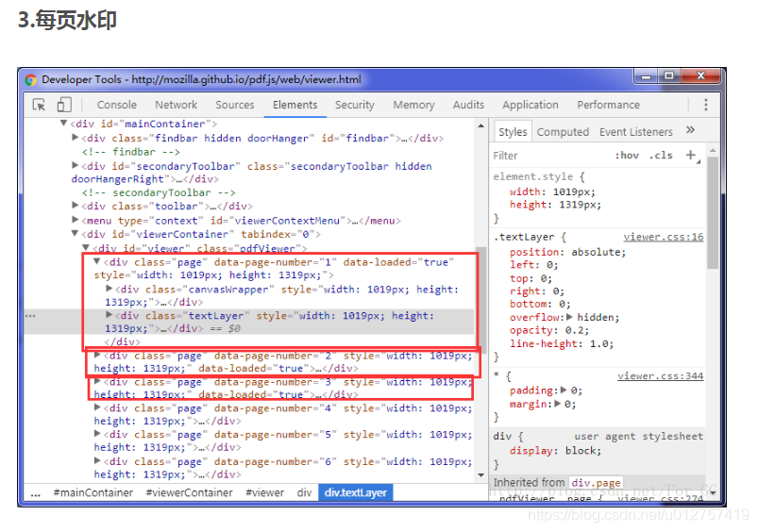The height and width of the screenshot is (532, 758).
Task: Switch to the Audits tab
Action: 468,105
